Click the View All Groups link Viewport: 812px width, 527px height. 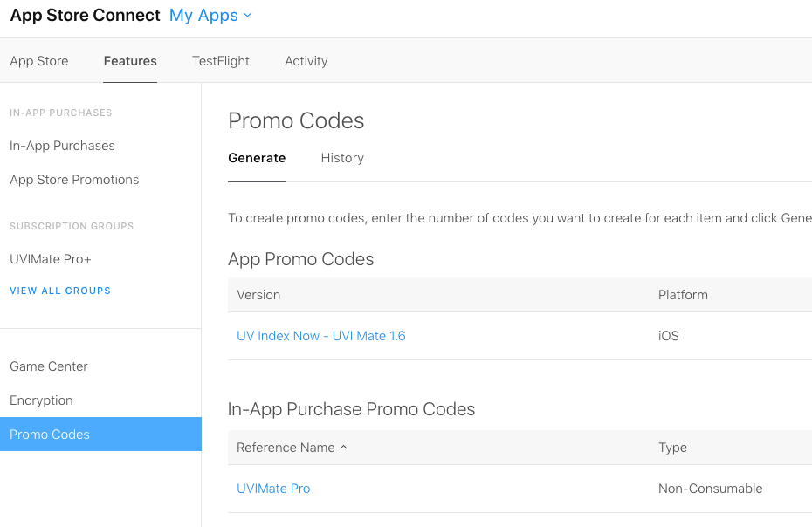point(60,291)
